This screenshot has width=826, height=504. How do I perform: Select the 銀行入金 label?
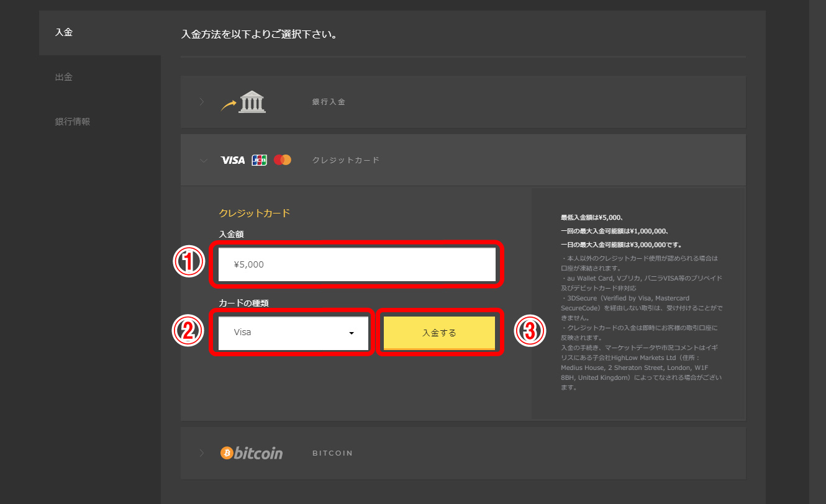click(x=329, y=102)
